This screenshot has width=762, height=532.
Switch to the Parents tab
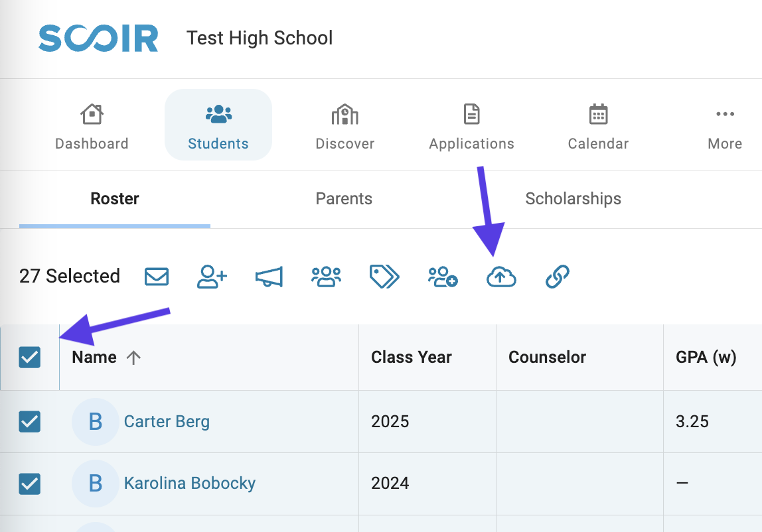pos(344,199)
